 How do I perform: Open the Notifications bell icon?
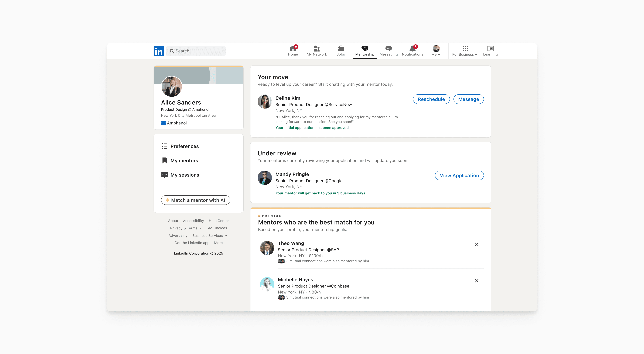coord(412,48)
